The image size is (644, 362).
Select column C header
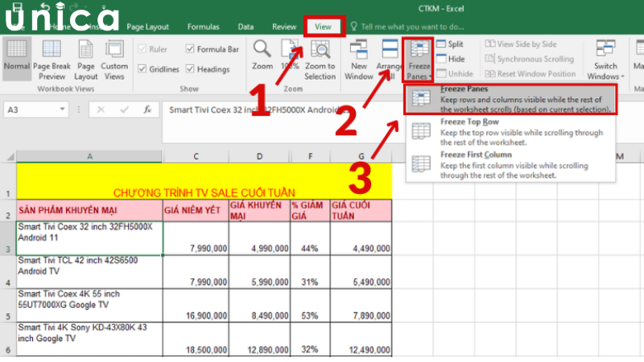point(195,155)
